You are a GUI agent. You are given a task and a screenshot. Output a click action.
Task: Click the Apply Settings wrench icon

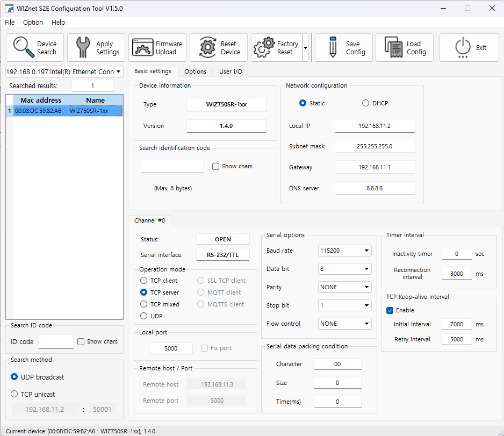point(83,48)
